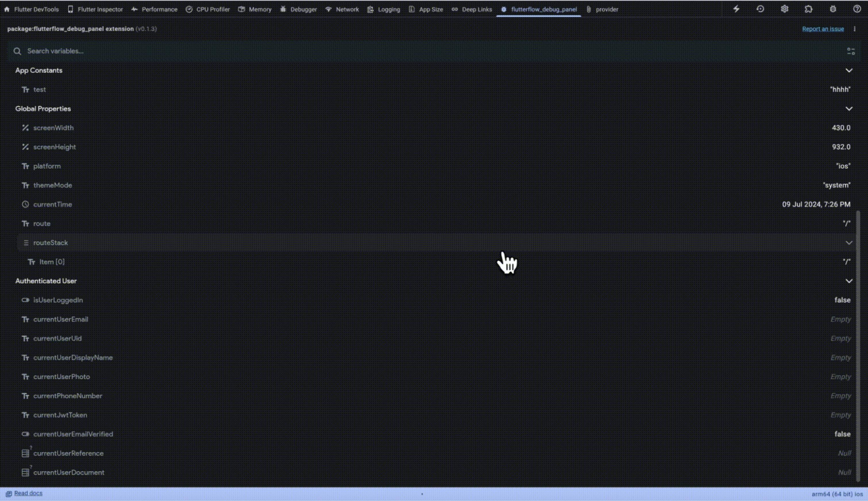Click the bug report icon
The width and height of the screenshot is (868, 501).
point(833,9)
